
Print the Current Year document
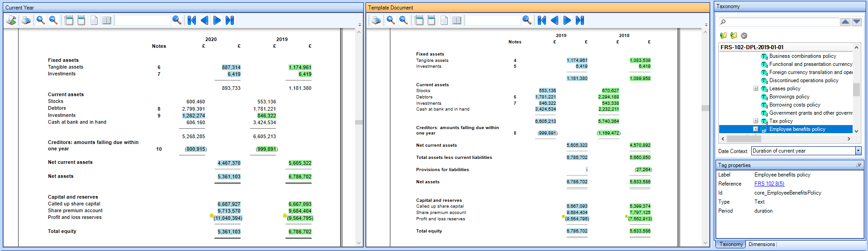coord(26,20)
